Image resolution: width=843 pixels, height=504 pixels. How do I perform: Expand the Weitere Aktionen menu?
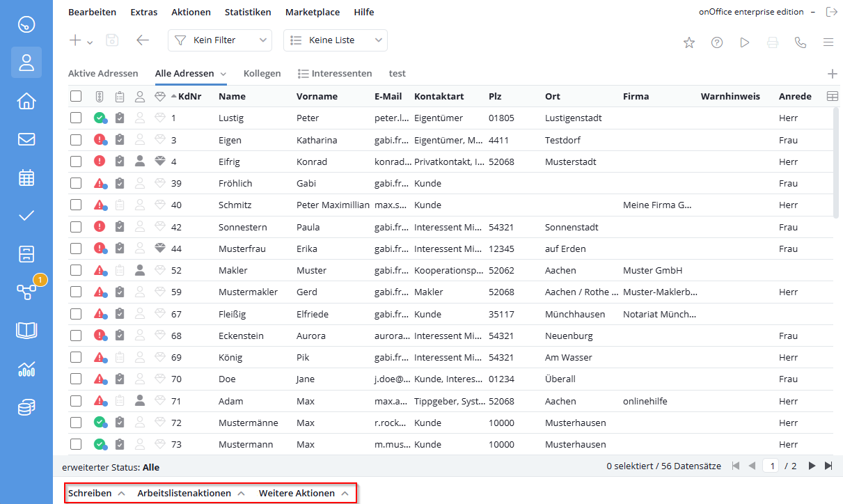(304, 494)
